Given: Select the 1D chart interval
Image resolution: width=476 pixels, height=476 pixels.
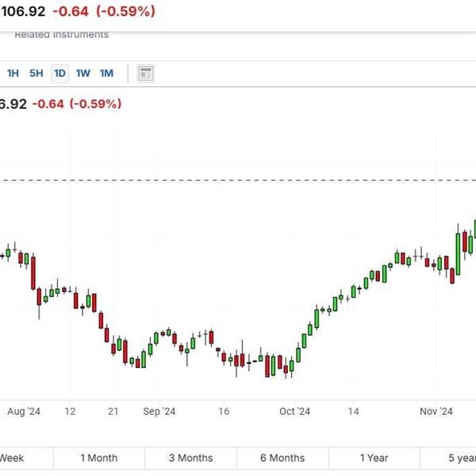Looking at the screenshot, I should coord(59,73).
